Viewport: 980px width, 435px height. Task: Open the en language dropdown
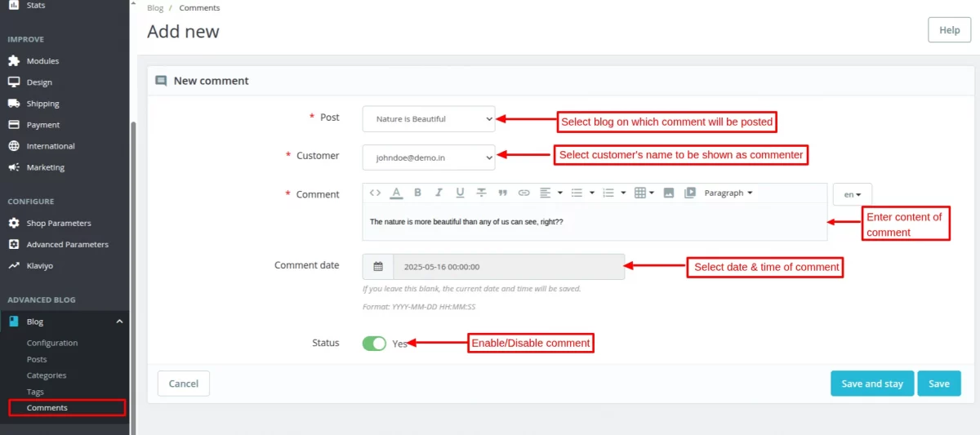coord(853,194)
